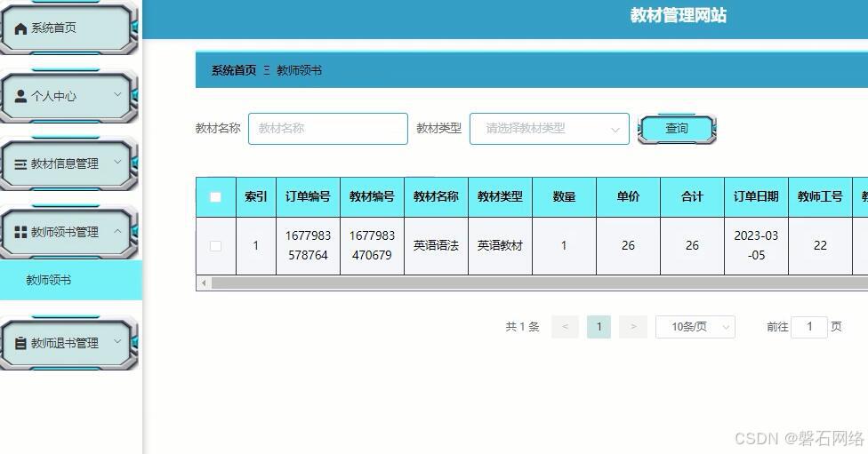868x454 pixels.
Task: Select page number 1 in pagination
Action: [599, 327]
